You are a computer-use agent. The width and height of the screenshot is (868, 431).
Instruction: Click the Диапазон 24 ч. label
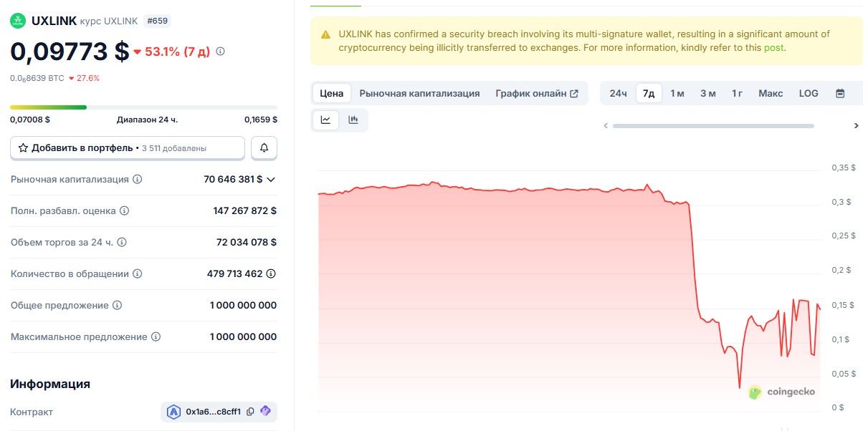(x=147, y=120)
